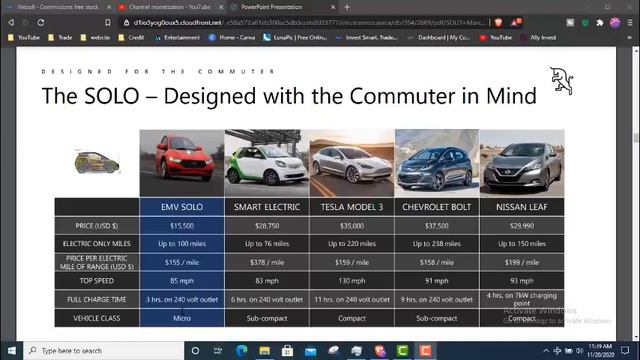The width and height of the screenshot is (640, 360).
Task: Open the first YouTube bookmarks folder
Action: point(24,38)
